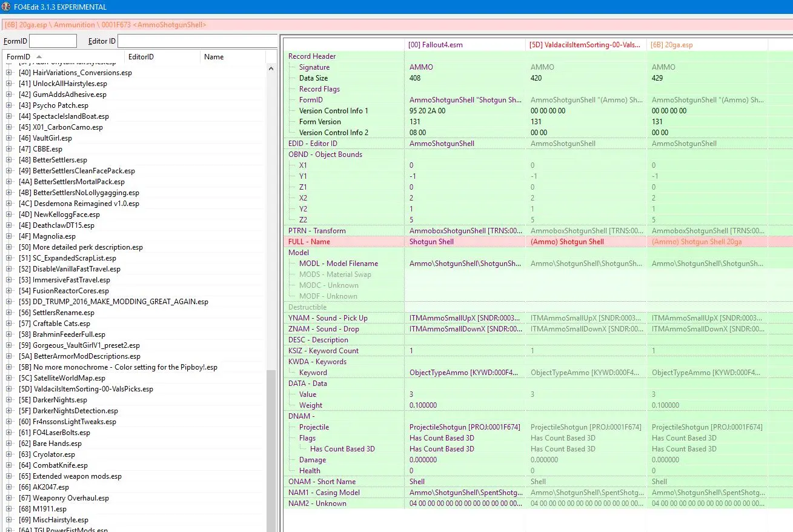Screen dimensions: 793x532
Task: Select [42] GumAddsAdhesive.esp in the tree
Action: click(x=62, y=95)
